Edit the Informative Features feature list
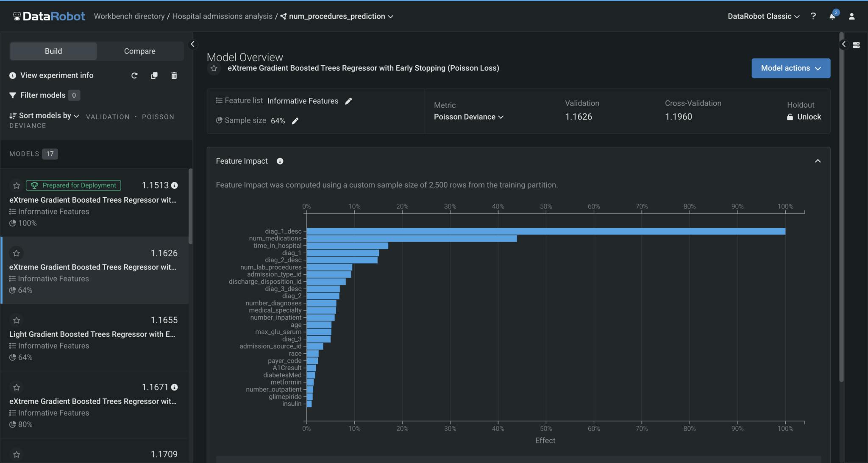The height and width of the screenshot is (463, 868). [x=348, y=101]
